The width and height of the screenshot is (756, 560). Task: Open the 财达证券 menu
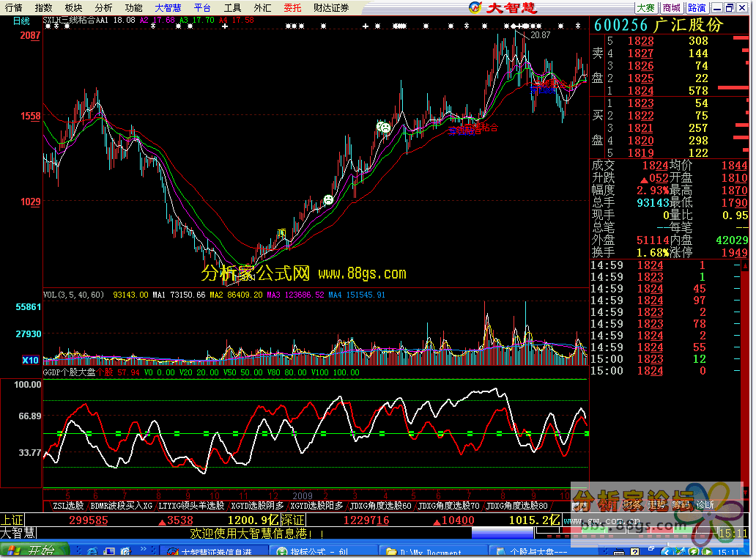click(x=331, y=8)
